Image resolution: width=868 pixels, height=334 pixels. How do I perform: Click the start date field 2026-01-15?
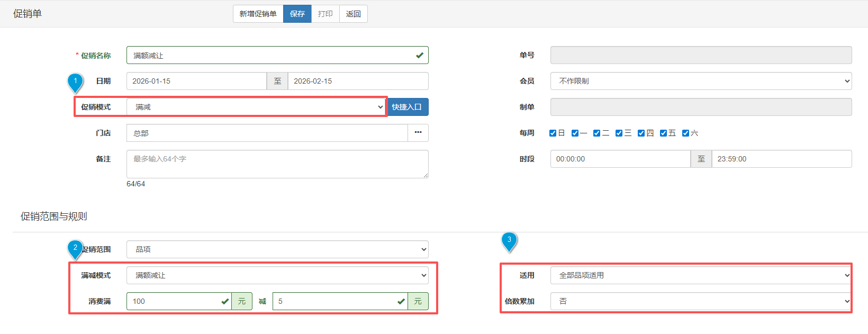[196, 81]
